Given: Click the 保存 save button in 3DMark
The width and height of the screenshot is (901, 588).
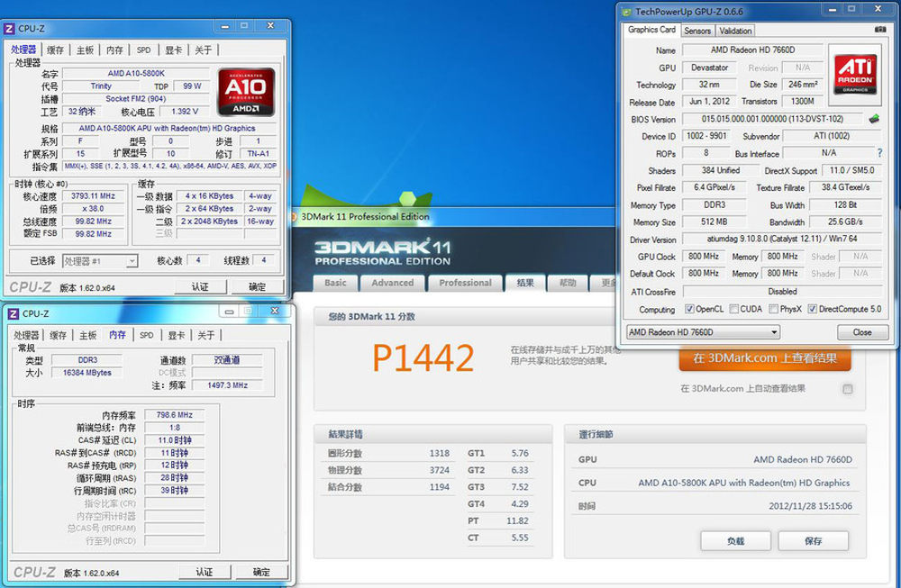Looking at the screenshot, I should 813,541.
